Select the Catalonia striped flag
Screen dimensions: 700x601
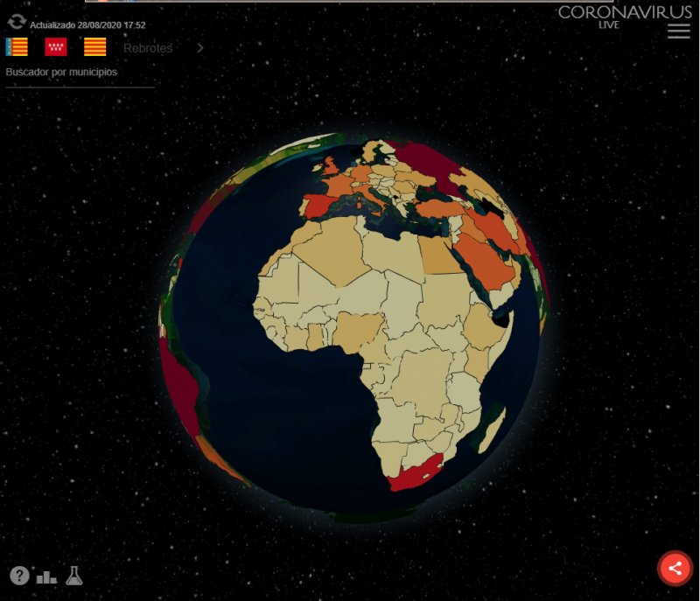click(x=94, y=47)
